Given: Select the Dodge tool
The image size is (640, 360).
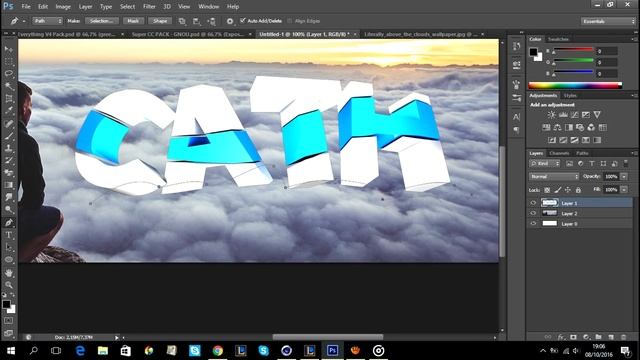Looking at the screenshot, I should tap(9, 209).
